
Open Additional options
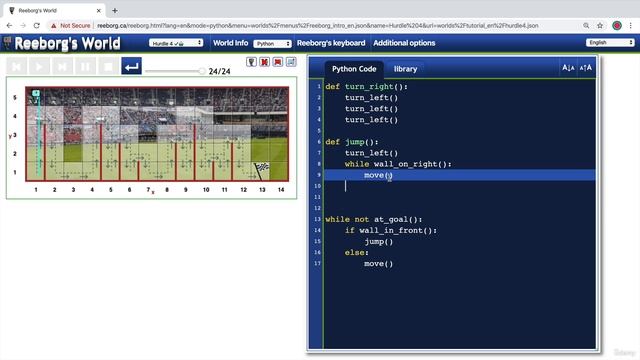(404, 43)
